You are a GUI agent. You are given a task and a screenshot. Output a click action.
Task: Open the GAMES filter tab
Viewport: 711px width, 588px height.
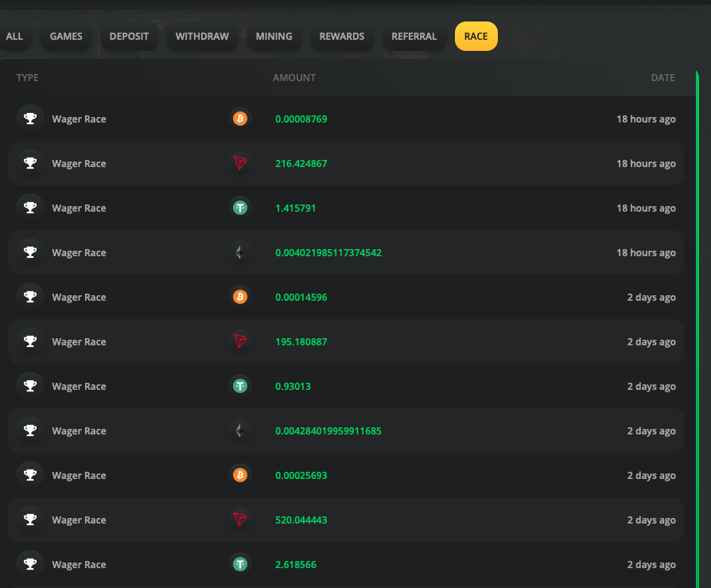(66, 37)
